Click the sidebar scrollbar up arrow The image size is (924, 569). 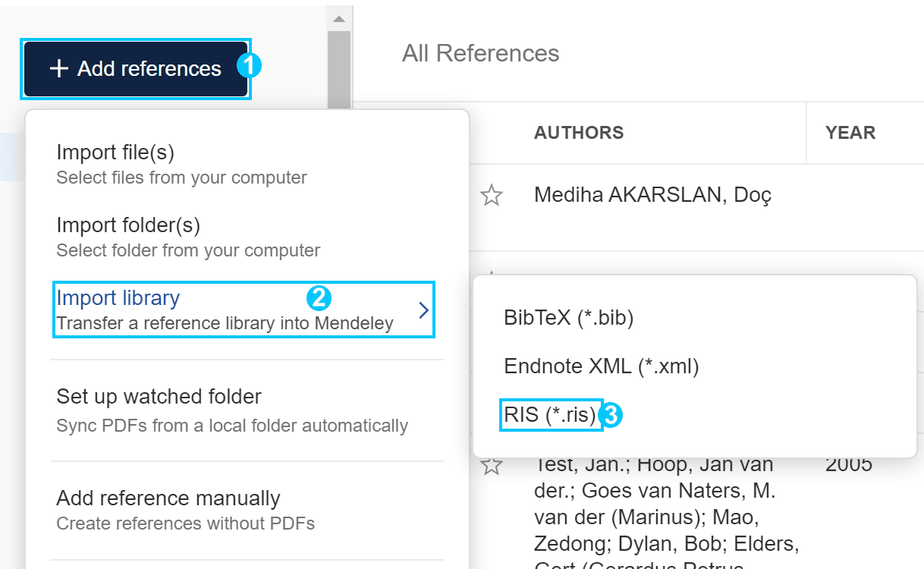click(x=339, y=18)
